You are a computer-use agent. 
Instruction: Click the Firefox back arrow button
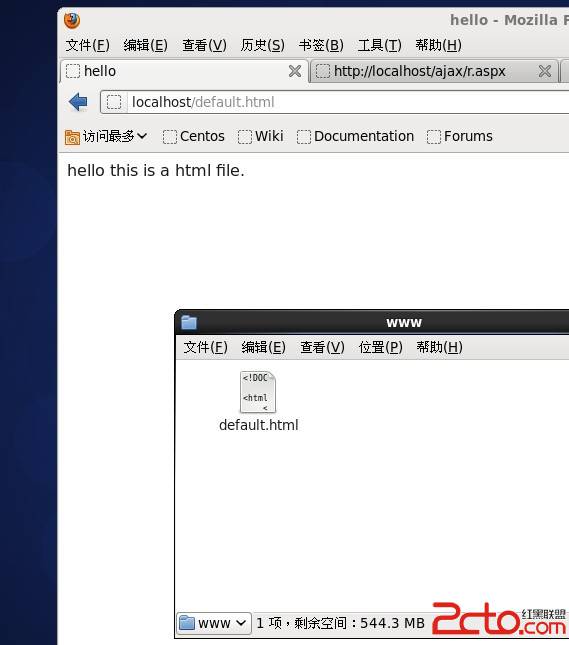pos(78,102)
